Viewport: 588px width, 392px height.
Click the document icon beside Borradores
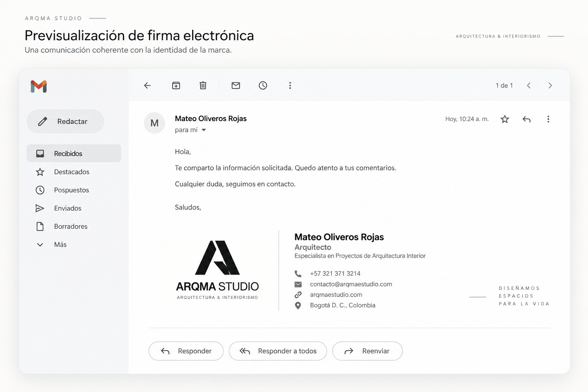coord(40,226)
